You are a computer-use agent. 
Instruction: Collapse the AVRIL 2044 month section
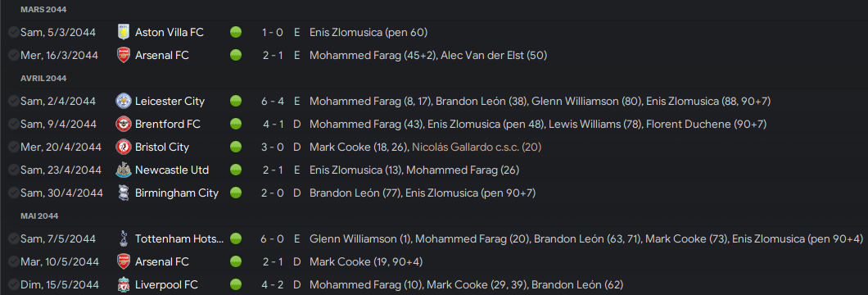pos(43,78)
